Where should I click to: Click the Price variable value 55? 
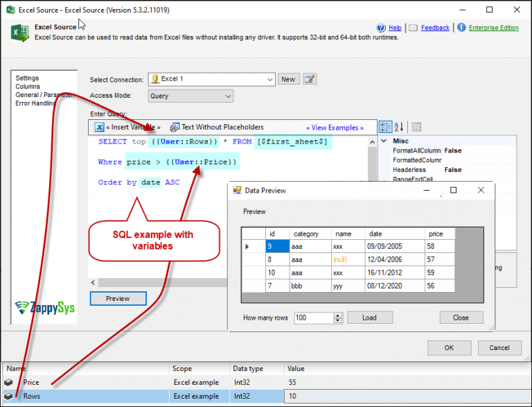(292, 382)
